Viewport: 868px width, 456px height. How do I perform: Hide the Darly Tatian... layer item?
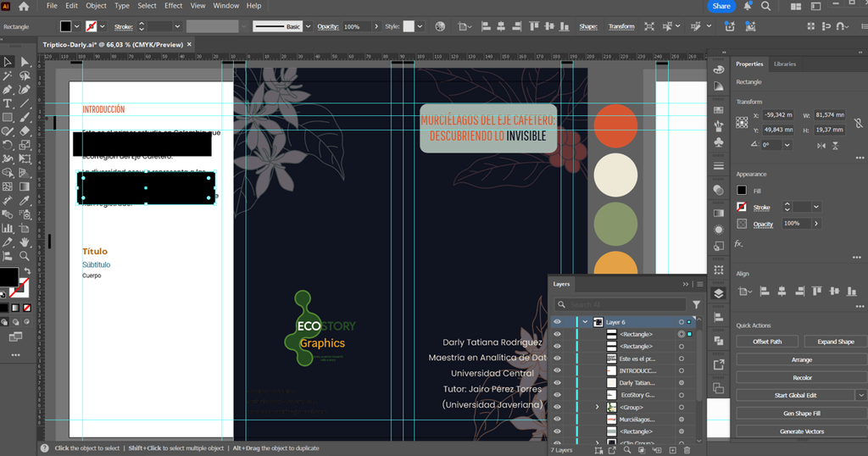pyautogui.click(x=558, y=383)
